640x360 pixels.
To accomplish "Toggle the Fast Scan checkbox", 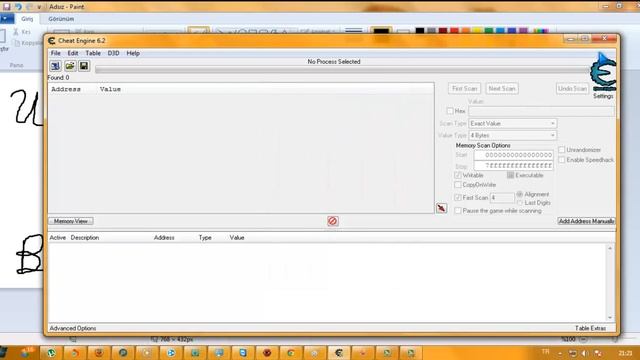I will (x=458, y=198).
